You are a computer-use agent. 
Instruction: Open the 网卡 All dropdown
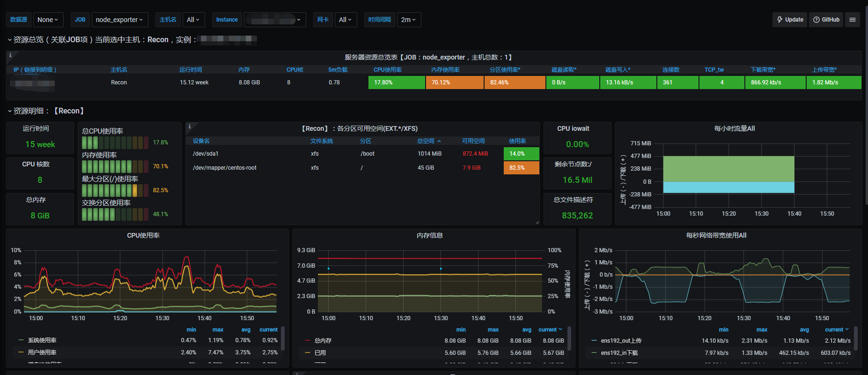[346, 20]
